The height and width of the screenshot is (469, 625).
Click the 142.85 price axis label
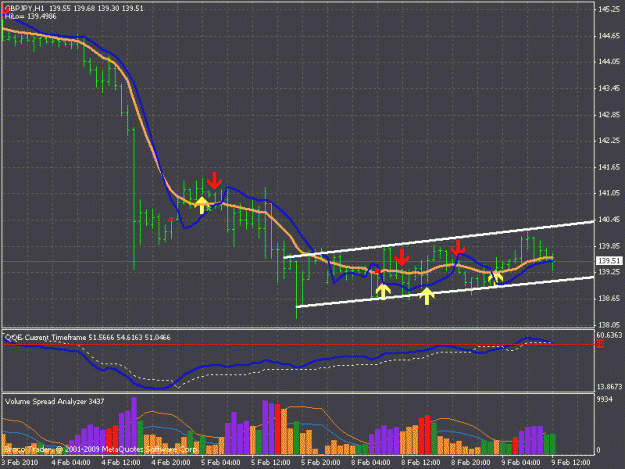[609, 115]
